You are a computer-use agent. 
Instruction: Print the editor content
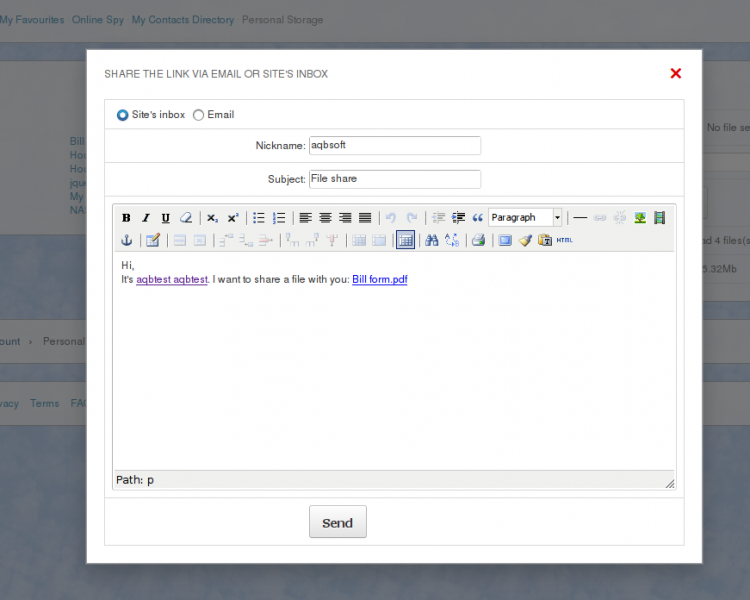[478, 240]
